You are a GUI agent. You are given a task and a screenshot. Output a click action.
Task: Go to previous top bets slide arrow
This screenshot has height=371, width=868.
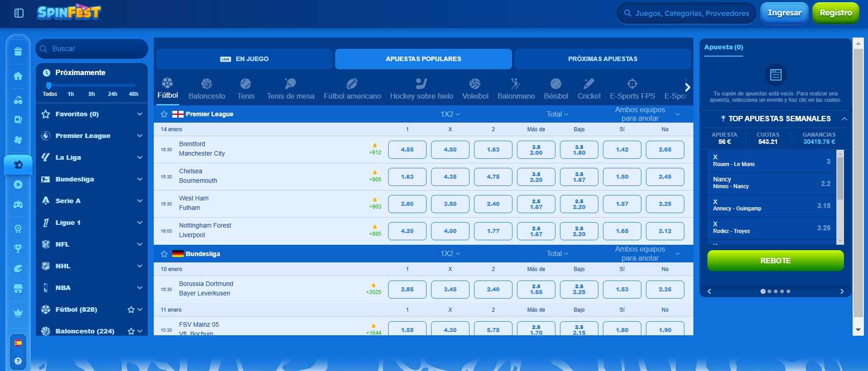(709, 292)
